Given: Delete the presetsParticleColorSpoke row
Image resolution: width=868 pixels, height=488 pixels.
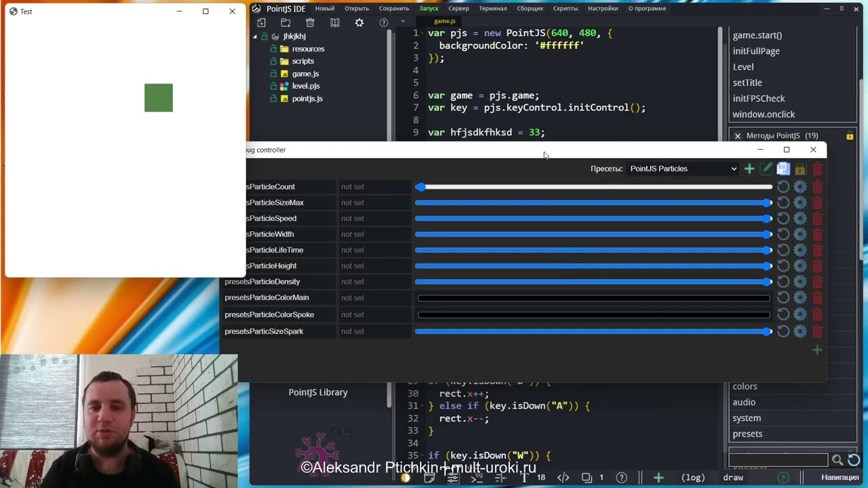Looking at the screenshot, I should [x=817, y=314].
